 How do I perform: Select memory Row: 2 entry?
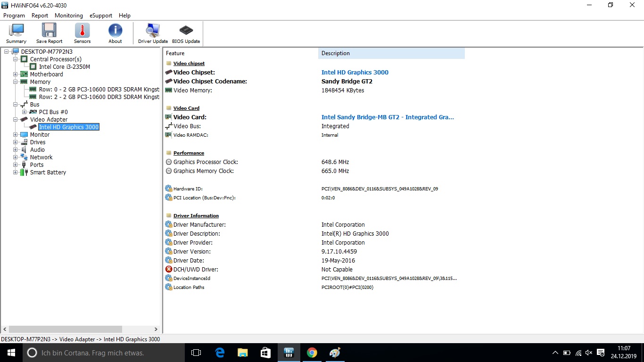(99, 97)
